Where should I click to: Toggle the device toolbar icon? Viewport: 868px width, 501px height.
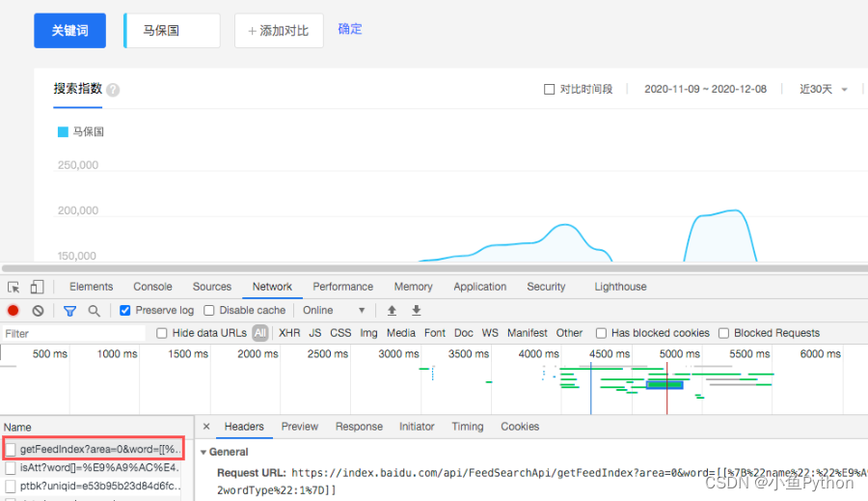tap(37, 287)
